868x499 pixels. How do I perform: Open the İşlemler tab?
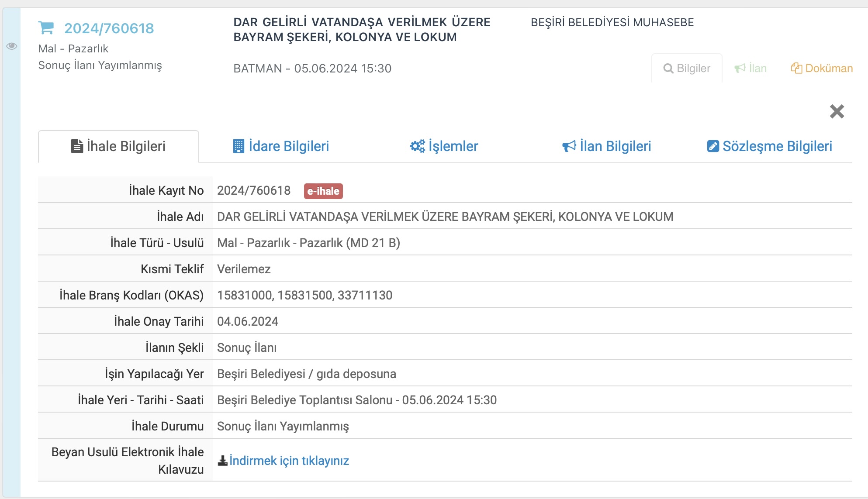point(453,146)
